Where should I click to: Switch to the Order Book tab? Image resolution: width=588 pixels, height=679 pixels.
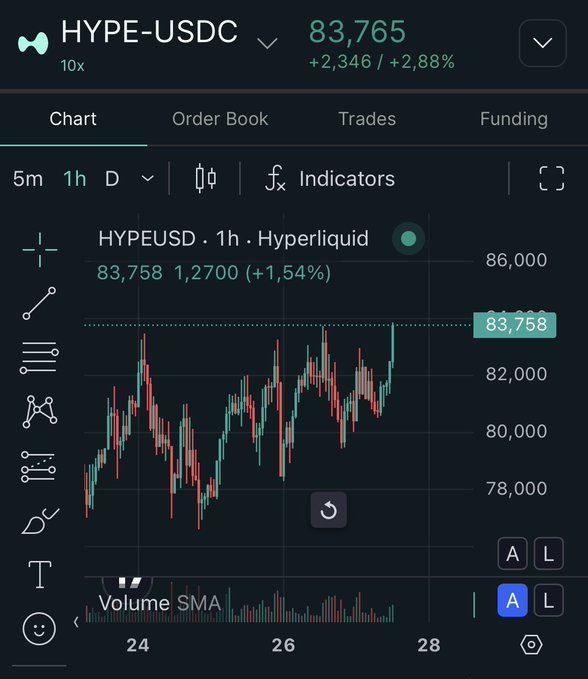220,119
